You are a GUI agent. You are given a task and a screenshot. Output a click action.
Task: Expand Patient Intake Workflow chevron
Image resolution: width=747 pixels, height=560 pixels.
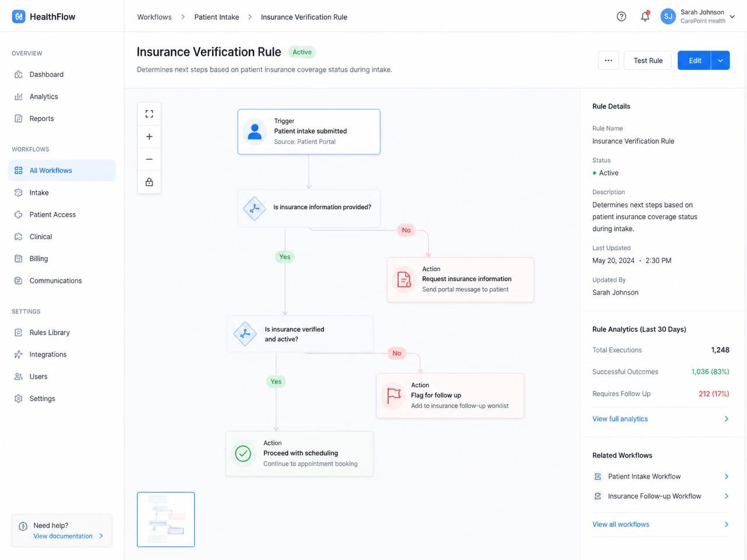pos(727,477)
